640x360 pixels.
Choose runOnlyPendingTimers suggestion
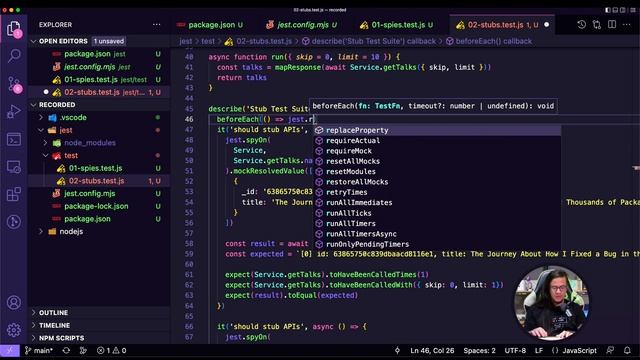(x=437, y=244)
